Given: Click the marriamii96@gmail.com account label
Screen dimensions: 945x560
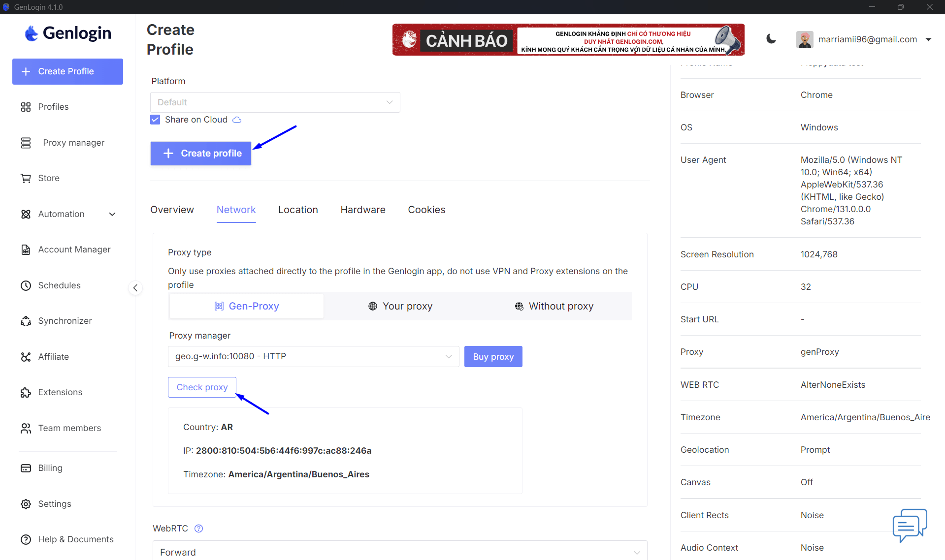Looking at the screenshot, I should click(x=868, y=39).
